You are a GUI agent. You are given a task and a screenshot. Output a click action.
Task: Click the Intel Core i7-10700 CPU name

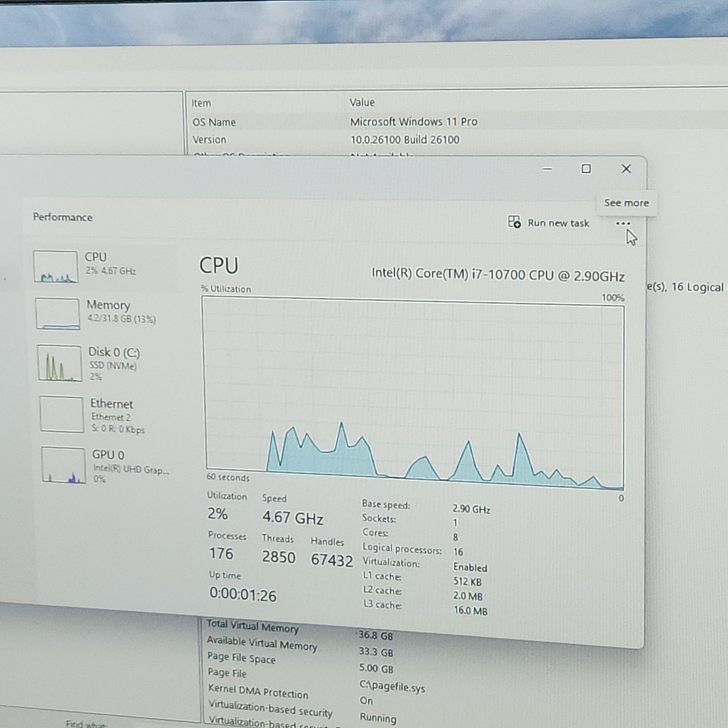point(498,275)
